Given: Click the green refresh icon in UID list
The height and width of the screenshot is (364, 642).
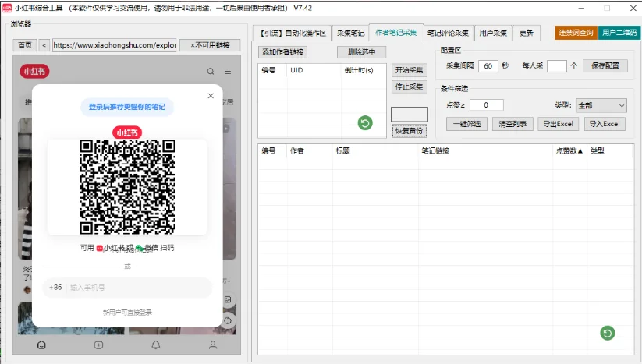Looking at the screenshot, I should tap(365, 122).
